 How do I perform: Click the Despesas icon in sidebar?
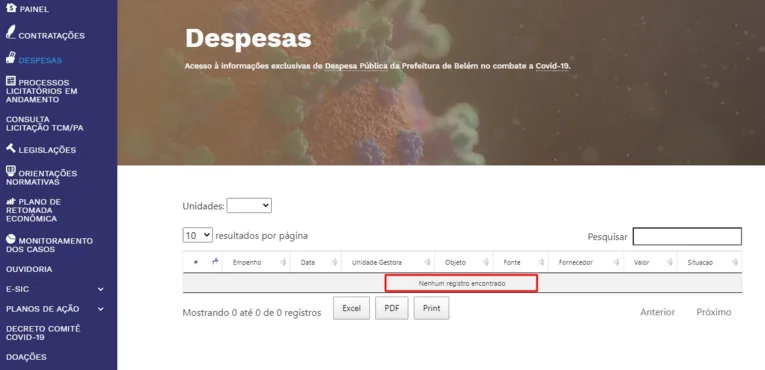tap(11, 58)
